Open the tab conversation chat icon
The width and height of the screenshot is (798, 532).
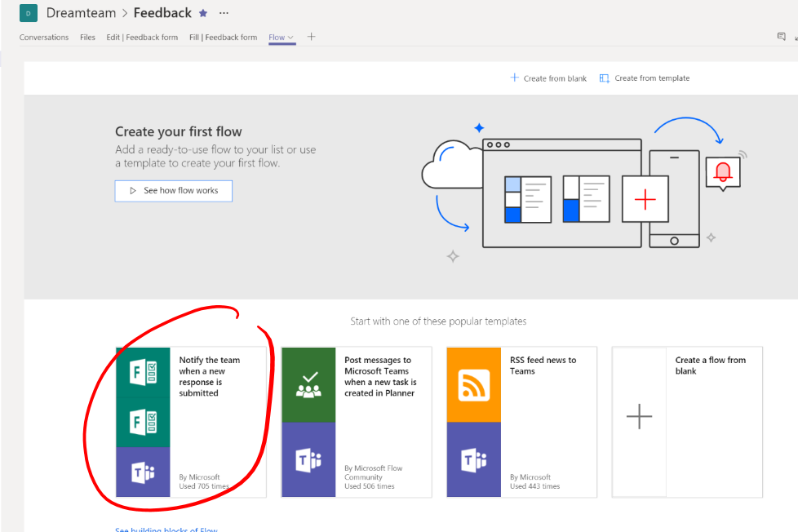[x=782, y=37]
